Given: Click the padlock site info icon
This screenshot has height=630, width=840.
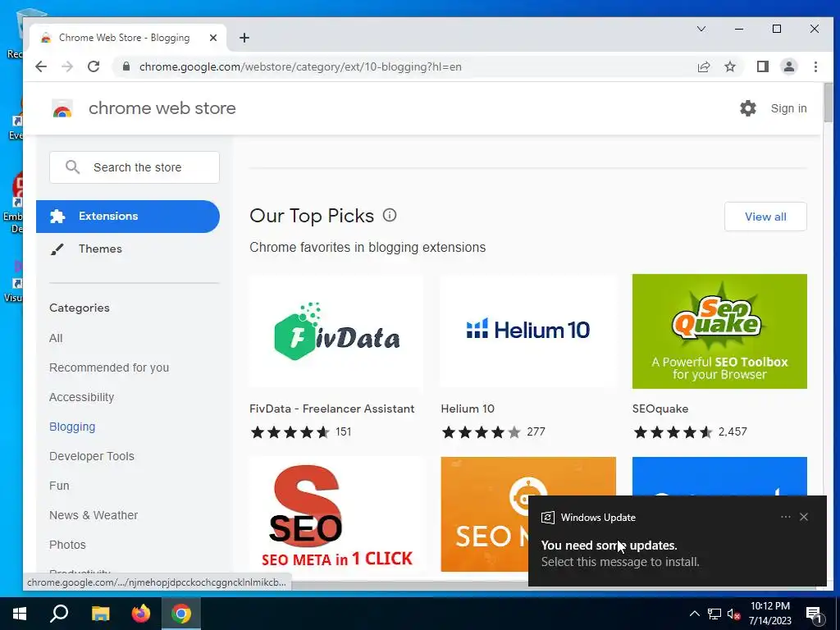Looking at the screenshot, I should (x=126, y=66).
